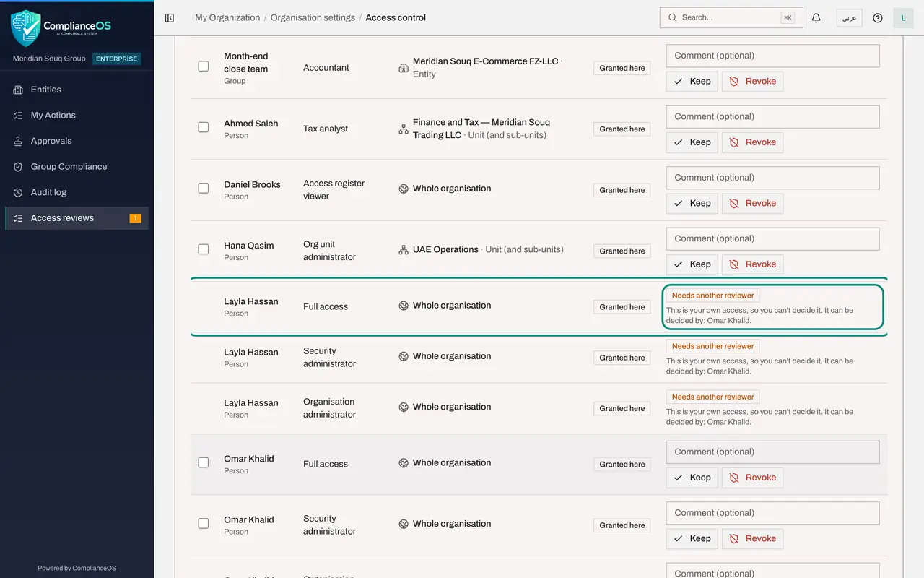Click the Audit log history icon
The image size is (924, 578).
pyautogui.click(x=18, y=192)
